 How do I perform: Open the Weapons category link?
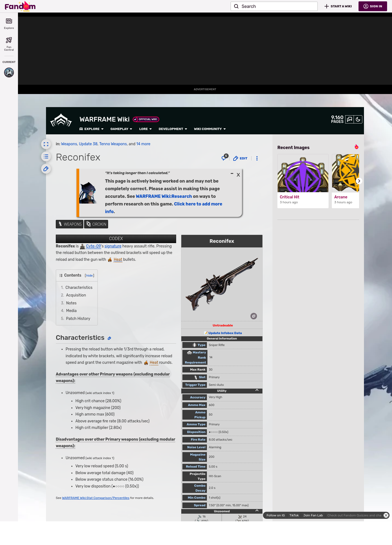[x=69, y=144]
